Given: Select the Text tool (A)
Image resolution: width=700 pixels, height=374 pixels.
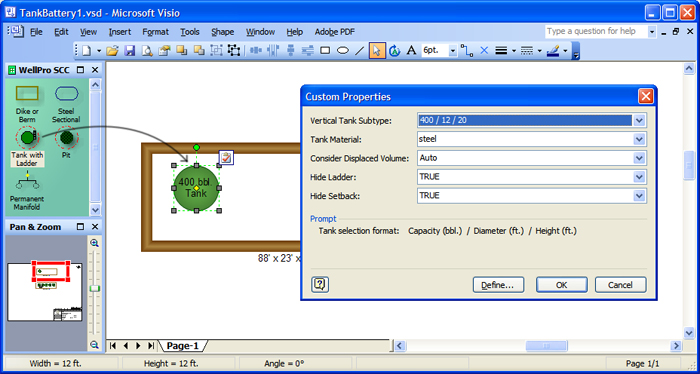Looking at the screenshot, I should (x=411, y=51).
